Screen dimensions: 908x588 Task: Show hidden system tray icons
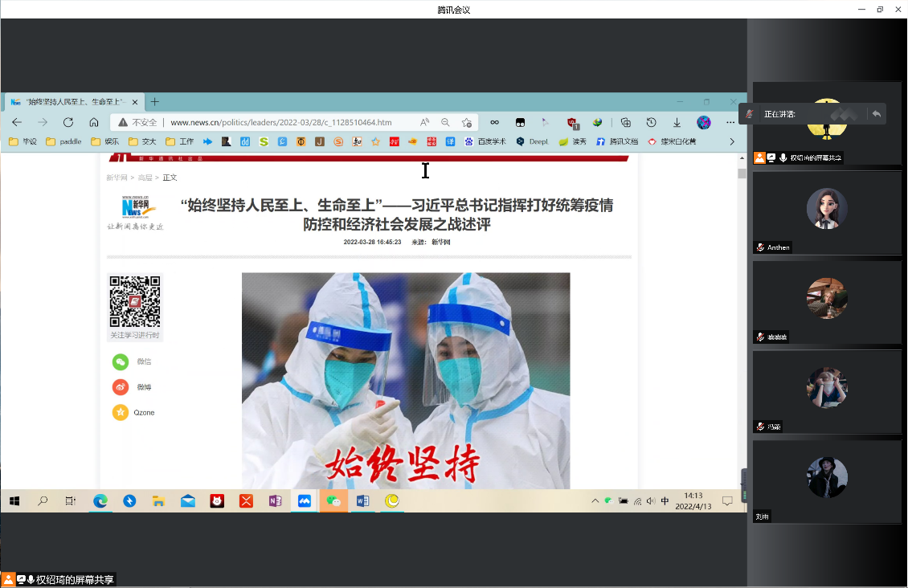(x=595, y=501)
